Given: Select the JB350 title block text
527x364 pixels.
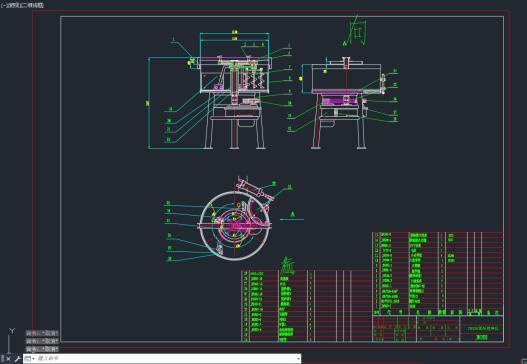Looking at the screenshot, I should tap(481, 337).
